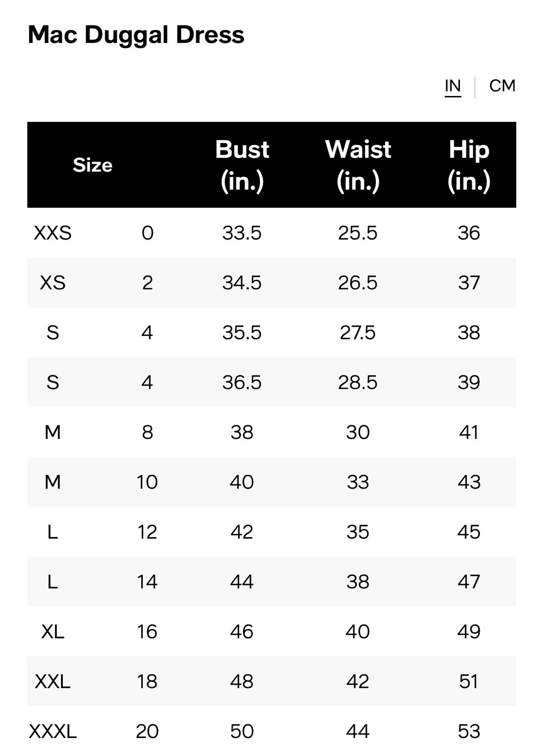The height and width of the screenshot is (756, 544).
Task: Click the Bust (in.) column header
Action: click(242, 165)
